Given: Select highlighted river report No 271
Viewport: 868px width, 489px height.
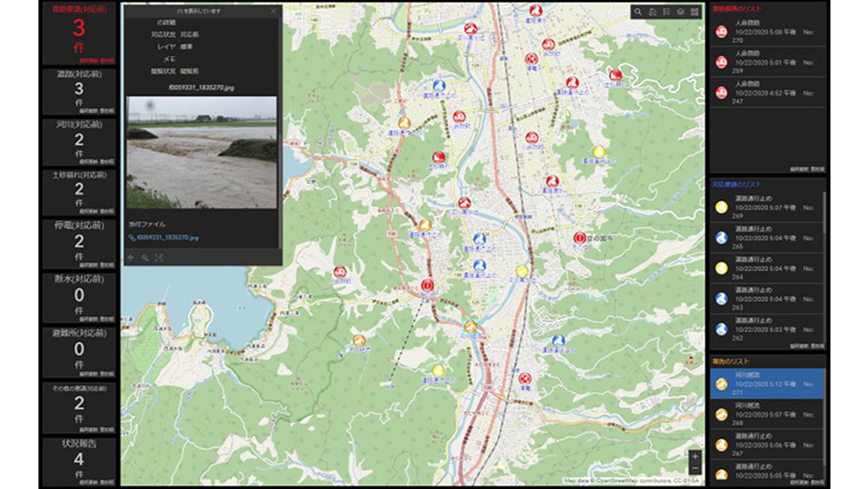Looking at the screenshot, I should click(766, 384).
